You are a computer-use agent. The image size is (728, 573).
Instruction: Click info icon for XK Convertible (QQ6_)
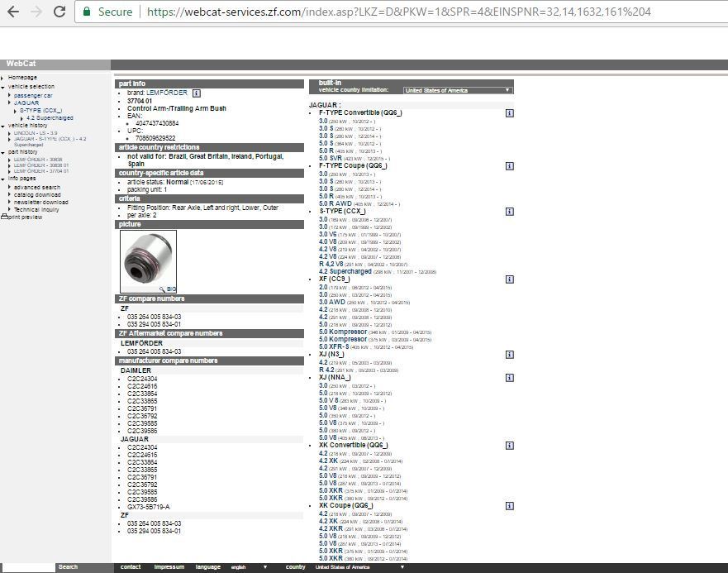tap(510, 446)
